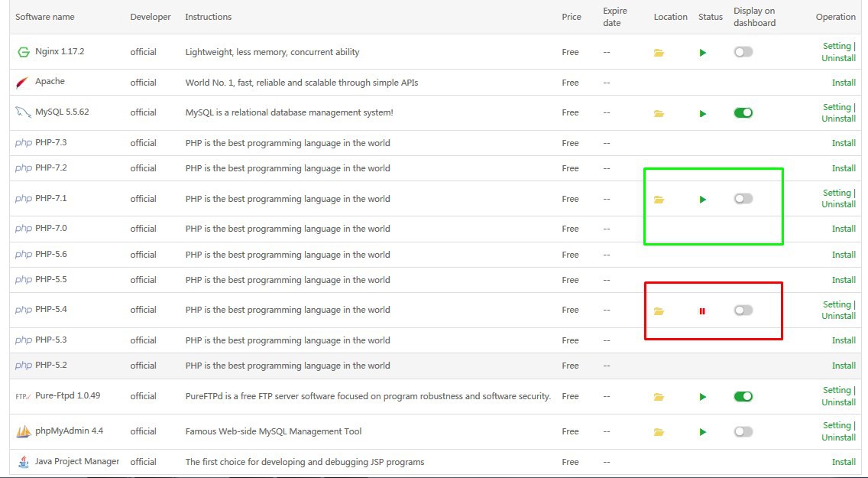
Task: Click the php icon beside PHP-7.2
Action: [x=23, y=167]
